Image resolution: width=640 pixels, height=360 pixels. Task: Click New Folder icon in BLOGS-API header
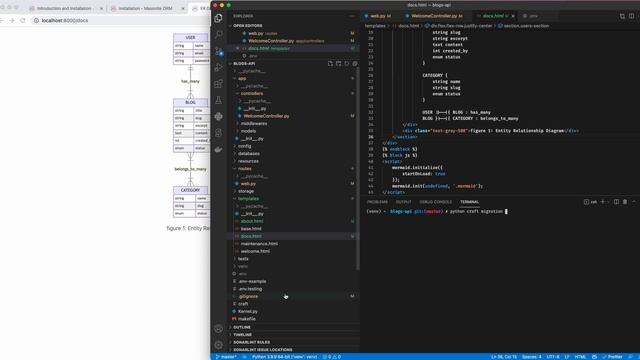click(x=338, y=64)
